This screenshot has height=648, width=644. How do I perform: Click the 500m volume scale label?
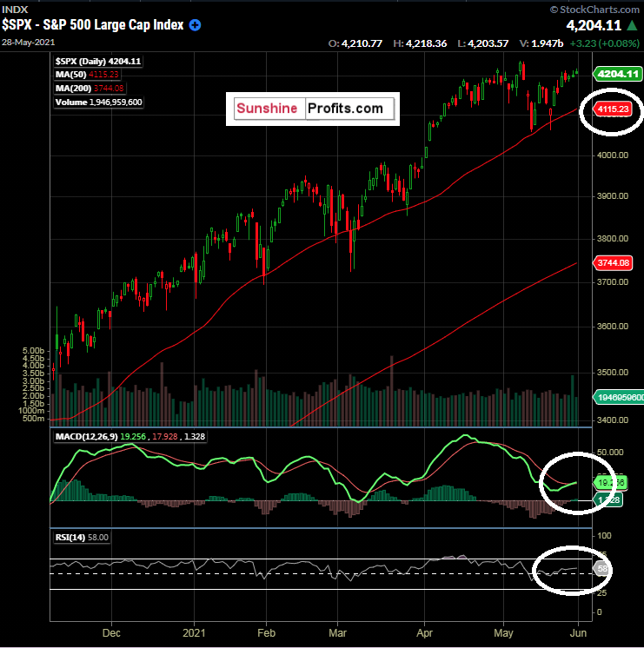click(34, 418)
